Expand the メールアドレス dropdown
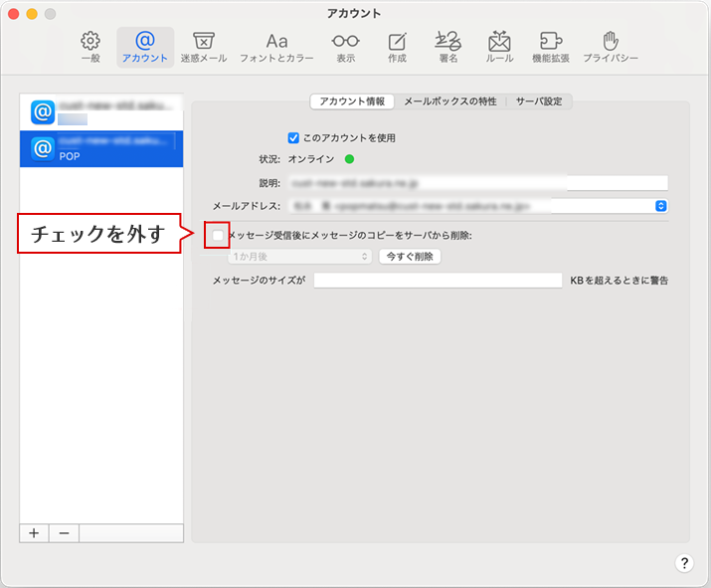The width and height of the screenshot is (711, 588). 660,206
